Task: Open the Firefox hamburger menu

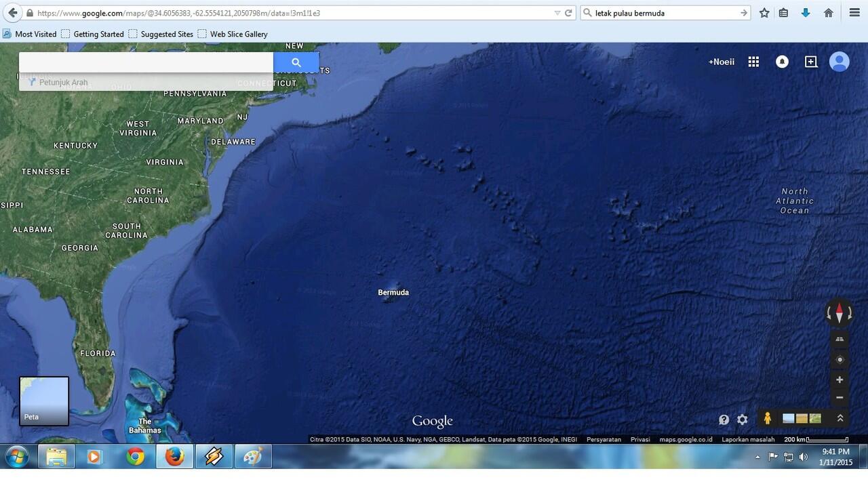Action: click(x=854, y=13)
